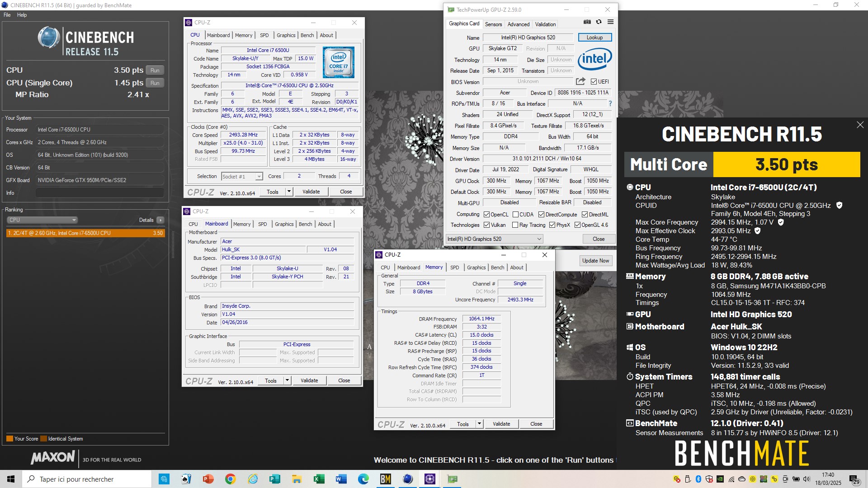This screenshot has width=868, height=488.
Task: Select the SPD tab in the CPU-Z Memory window
Action: tap(454, 267)
